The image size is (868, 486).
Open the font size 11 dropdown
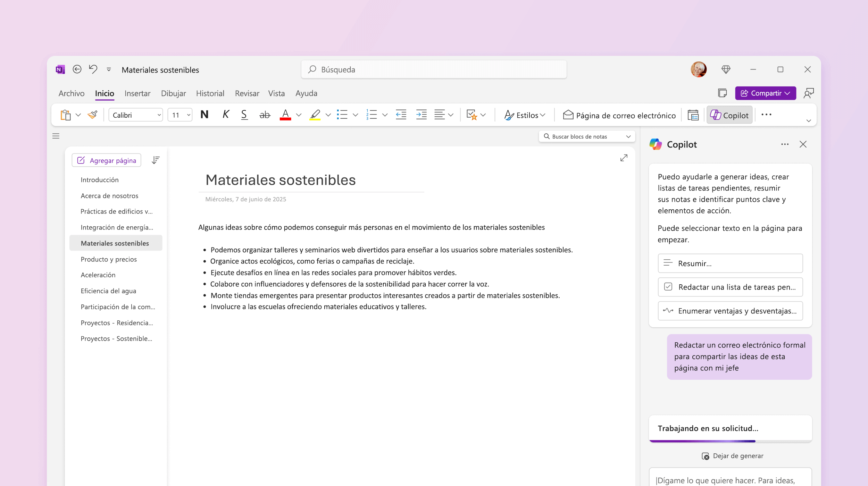pos(180,115)
